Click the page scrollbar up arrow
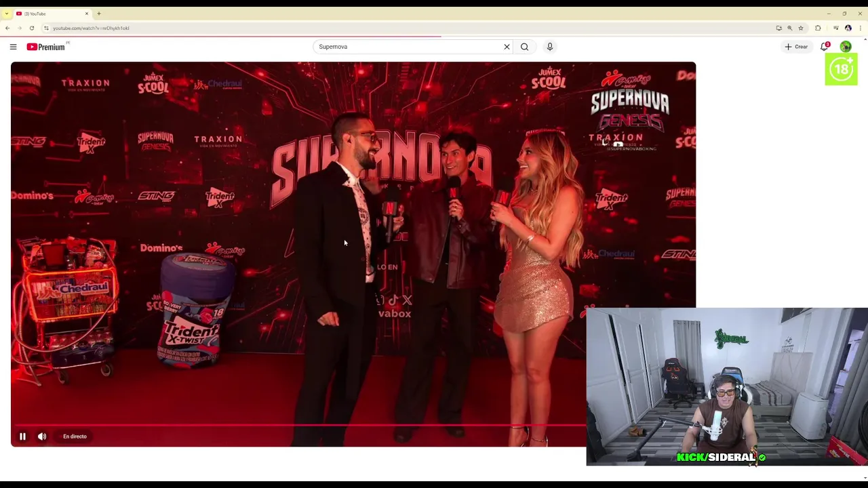The image size is (868, 488). pyautogui.click(x=865, y=39)
